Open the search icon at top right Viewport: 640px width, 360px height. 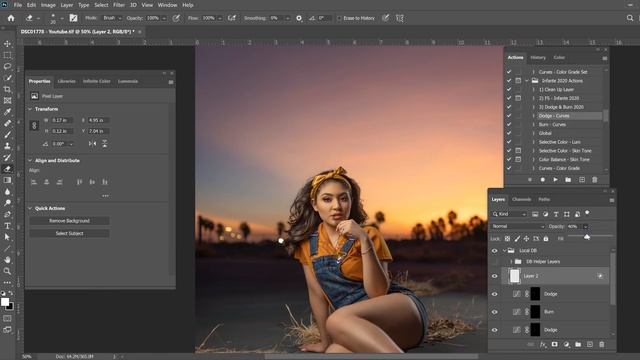click(630, 18)
